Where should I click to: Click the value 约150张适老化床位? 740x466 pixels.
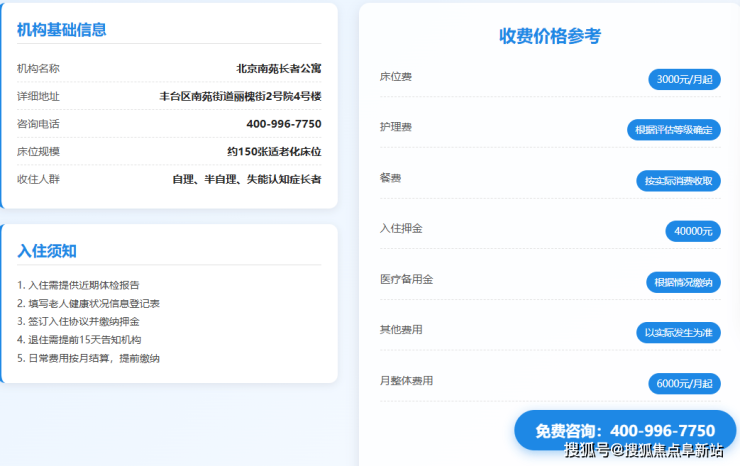pyautogui.click(x=274, y=152)
